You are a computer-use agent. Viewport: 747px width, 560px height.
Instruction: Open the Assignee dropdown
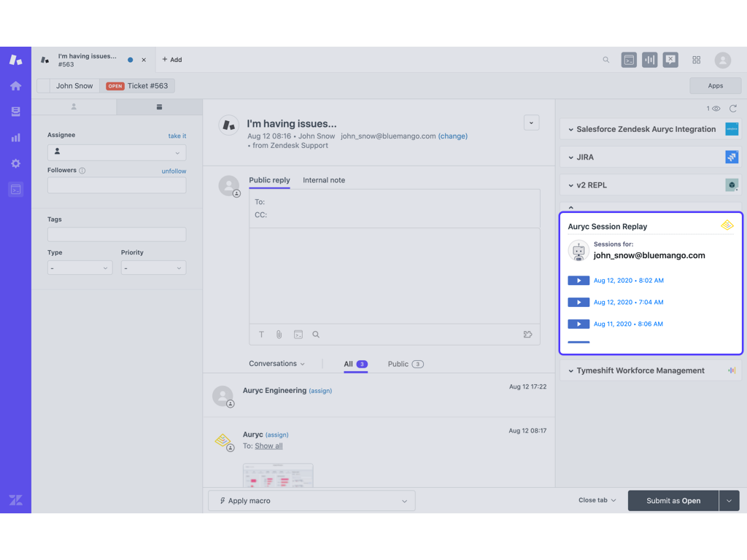click(117, 152)
